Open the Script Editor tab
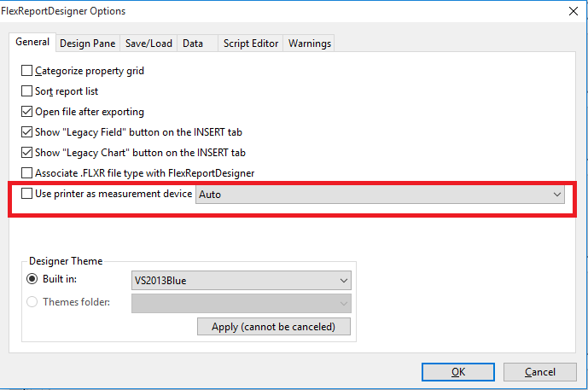 click(x=251, y=44)
